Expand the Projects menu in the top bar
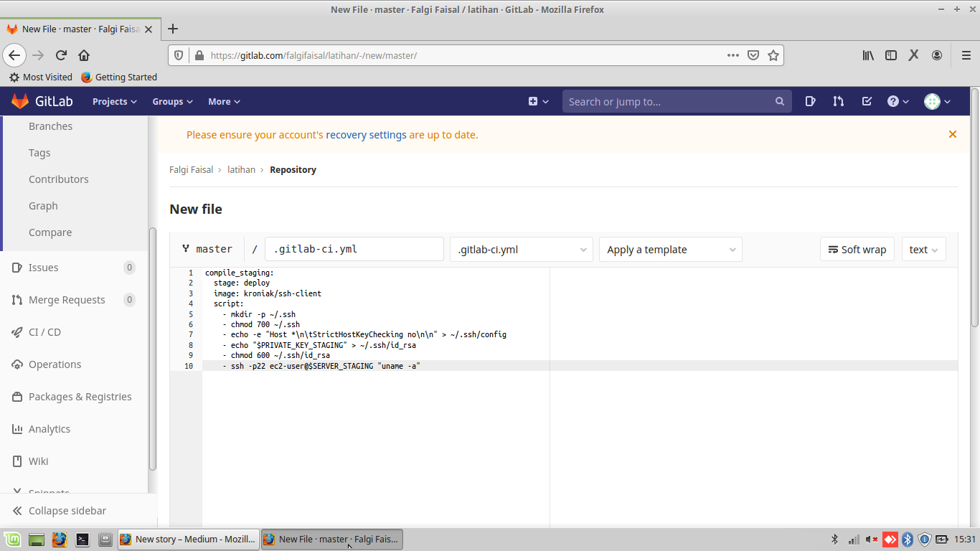 pyautogui.click(x=113, y=101)
